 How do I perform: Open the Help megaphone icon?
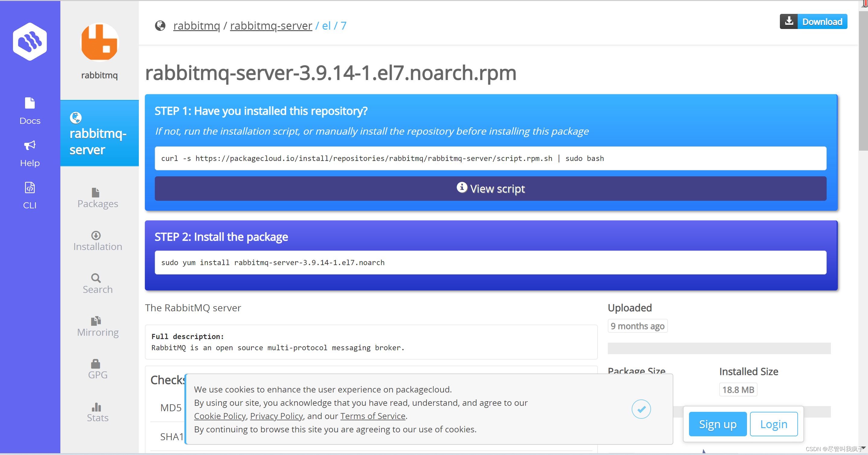click(x=30, y=145)
